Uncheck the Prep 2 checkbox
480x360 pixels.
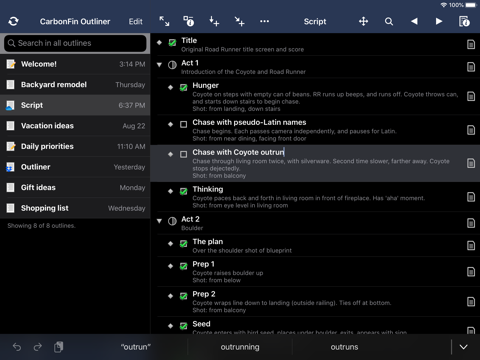click(x=183, y=296)
